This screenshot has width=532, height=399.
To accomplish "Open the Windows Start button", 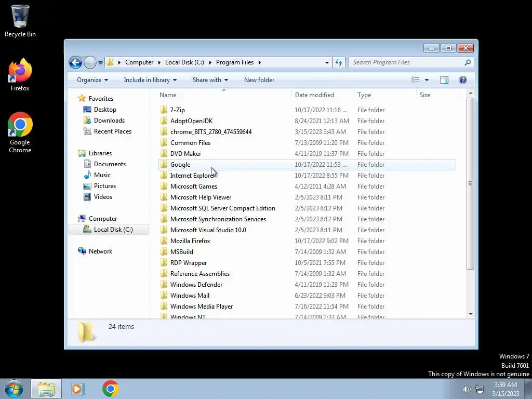I will click(14, 389).
